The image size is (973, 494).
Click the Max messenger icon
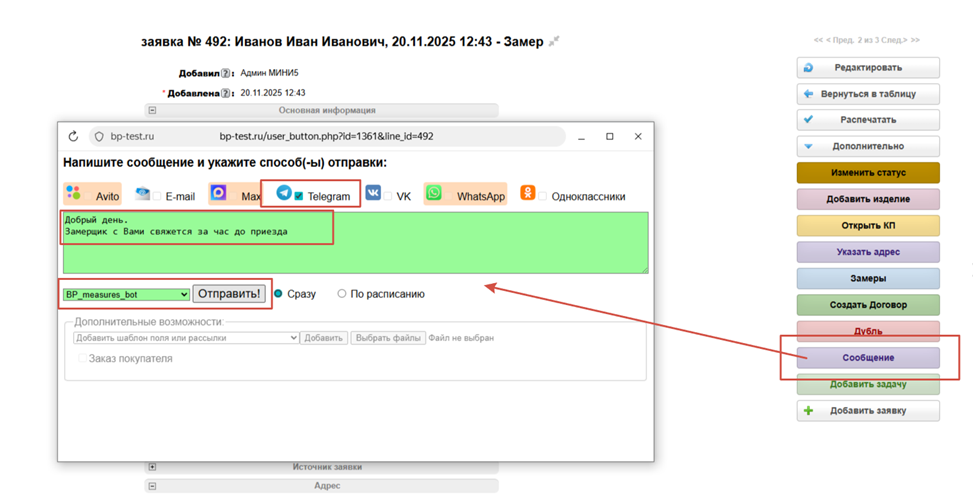pos(218,193)
